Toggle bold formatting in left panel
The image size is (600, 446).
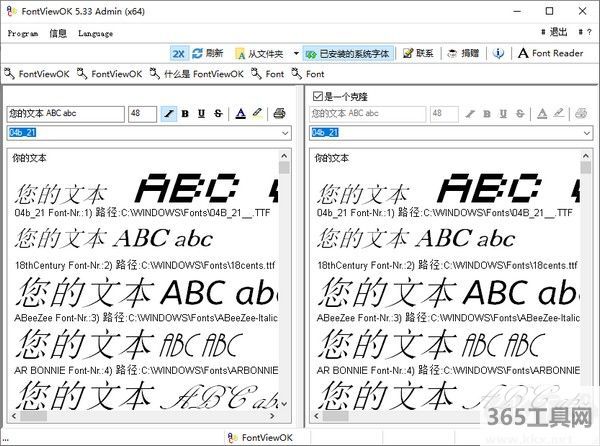186,114
